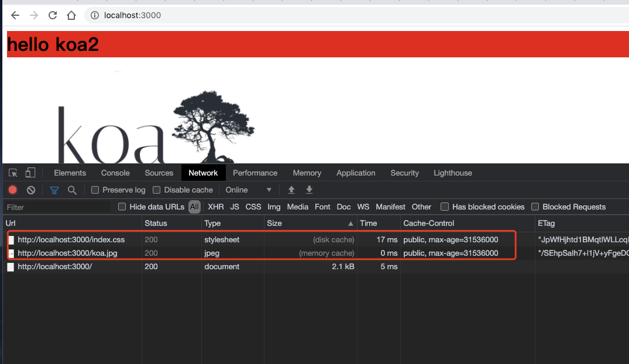Image resolution: width=629 pixels, height=364 pixels.
Task: Open the Application tab
Action: 356,173
